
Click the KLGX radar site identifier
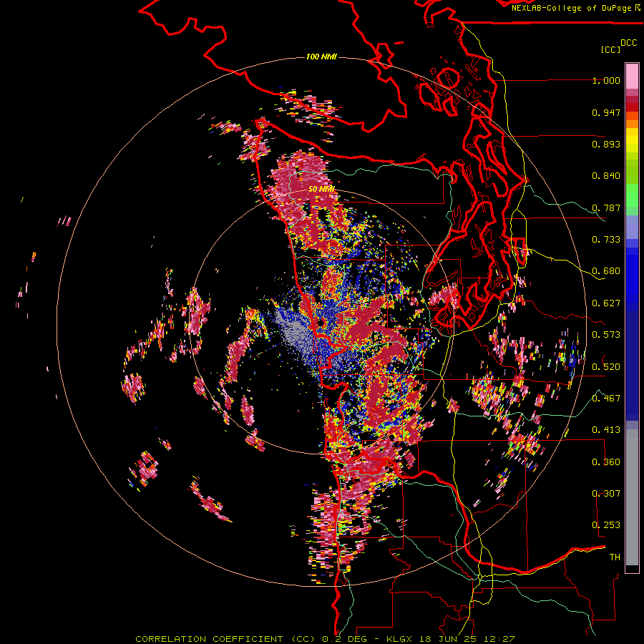[x=399, y=639]
